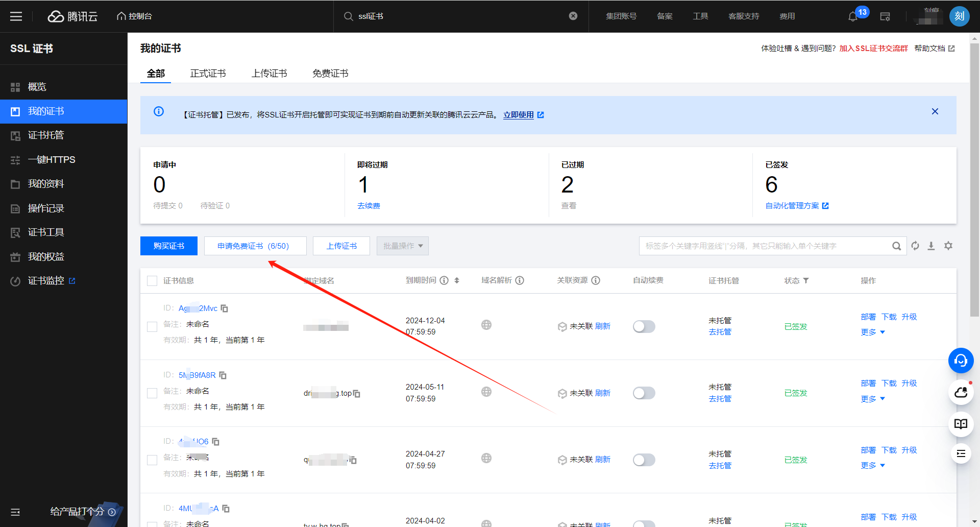The width and height of the screenshot is (980, 527).
Task: Check the box for 2024-12-04 certificate
Action: (152, 327)
